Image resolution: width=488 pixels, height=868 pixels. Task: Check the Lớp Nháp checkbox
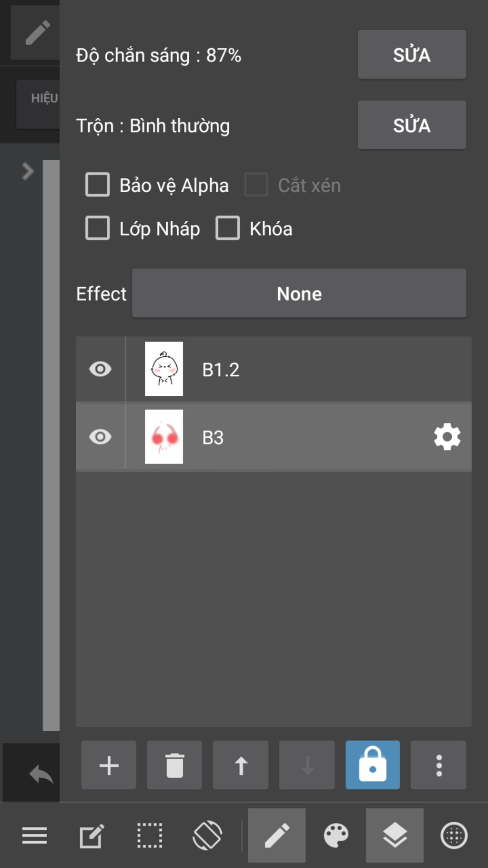coord(97,228)
